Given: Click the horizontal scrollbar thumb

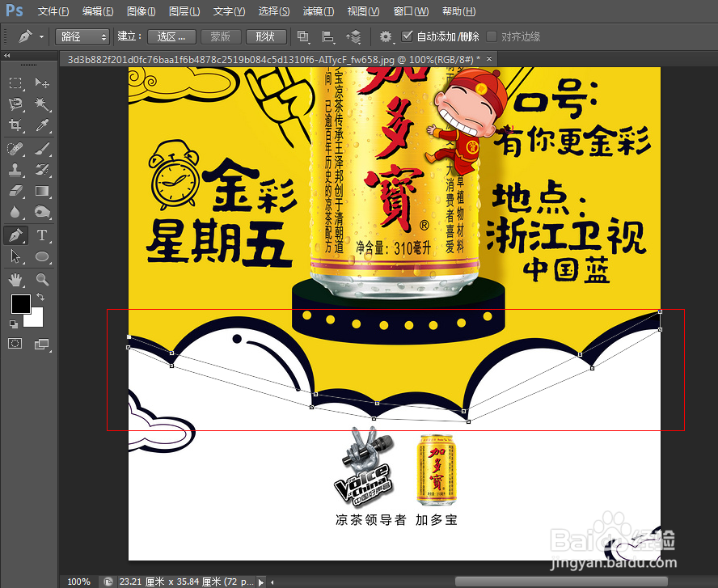Looking at the screenshot, I should 561,582.
